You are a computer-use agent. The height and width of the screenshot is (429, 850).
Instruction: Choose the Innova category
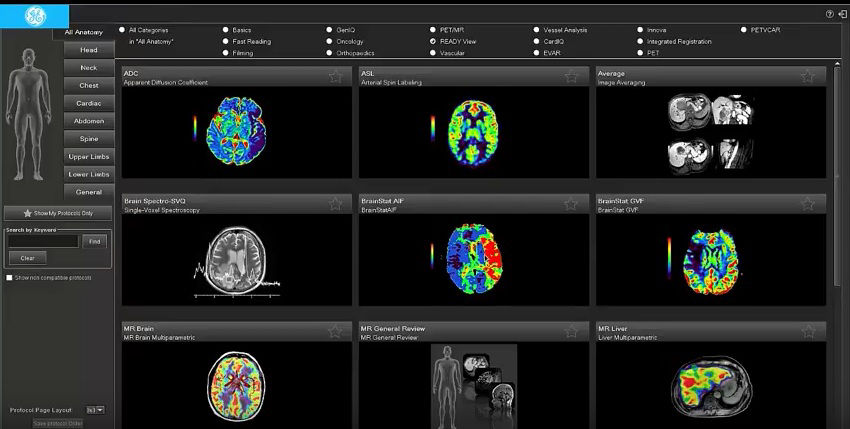coord(640,30)
